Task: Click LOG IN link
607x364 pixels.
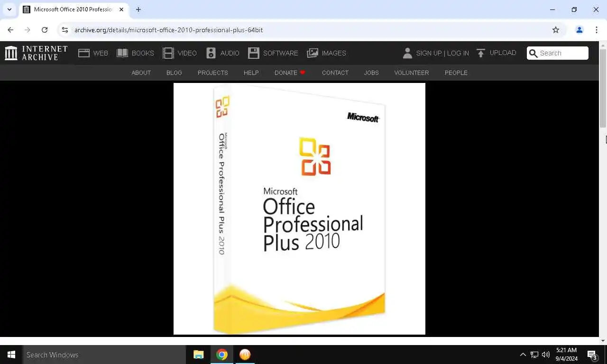Action: (x=458, y=53)
